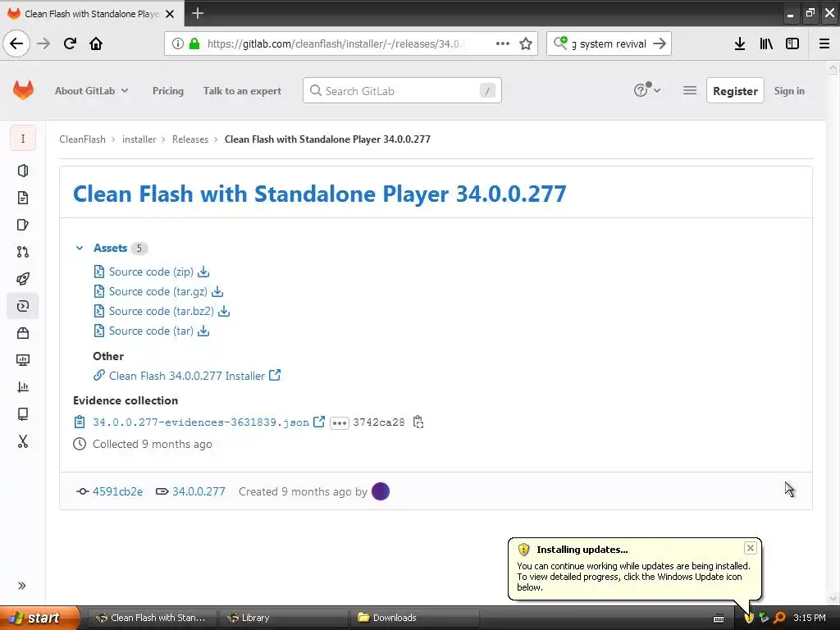Open Project information in the GitLab sidebar
The image size is (840, 630).
point(22,171)
